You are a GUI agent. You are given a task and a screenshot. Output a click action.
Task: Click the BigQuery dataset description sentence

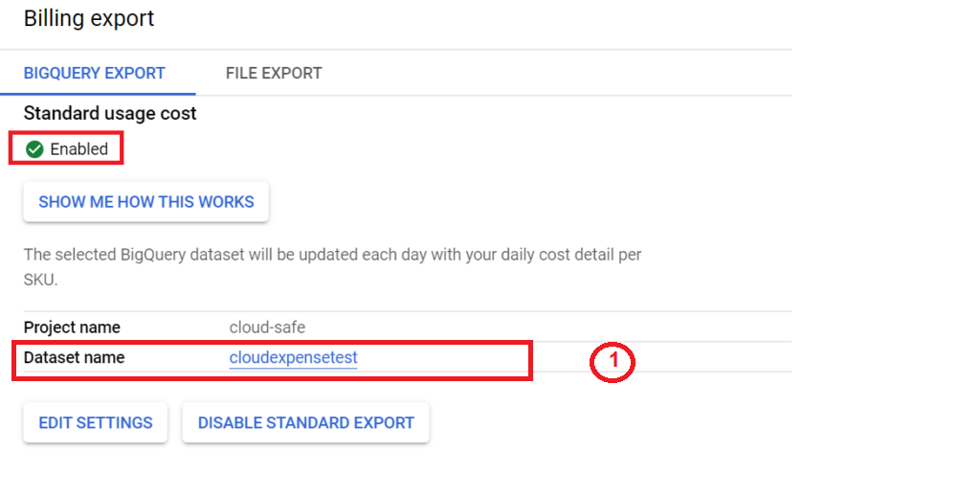pos(332,267)
